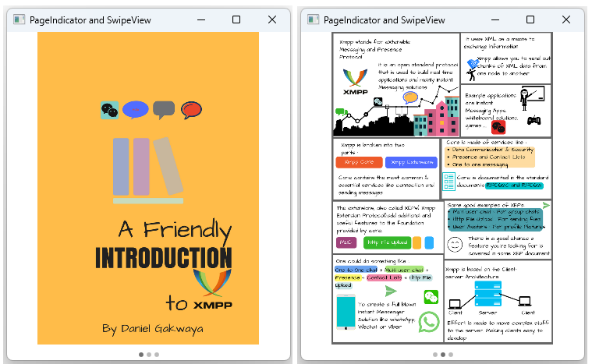Click 'By Daniel Gakwaya' author text
Viewport: 592px width, 364px height.
(x=153, y=329)
